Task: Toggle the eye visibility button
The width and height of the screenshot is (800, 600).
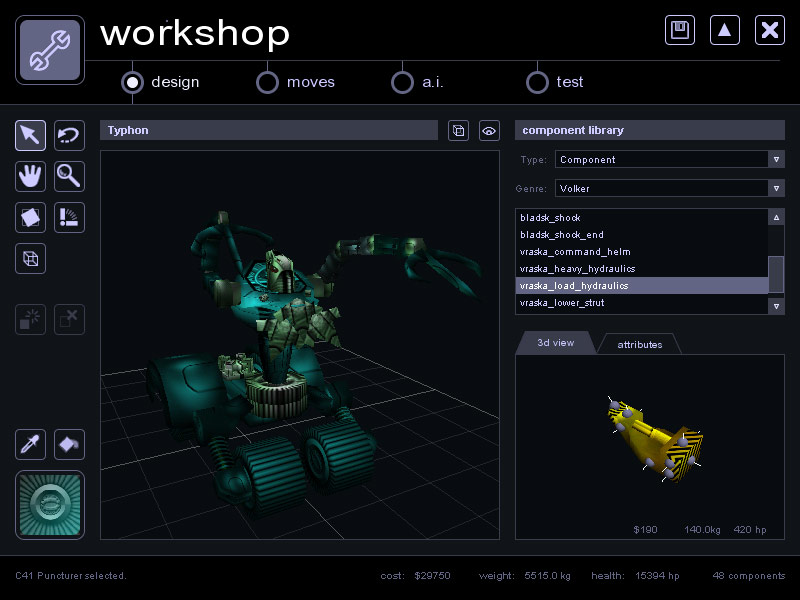Action: [x=488, y=130]
